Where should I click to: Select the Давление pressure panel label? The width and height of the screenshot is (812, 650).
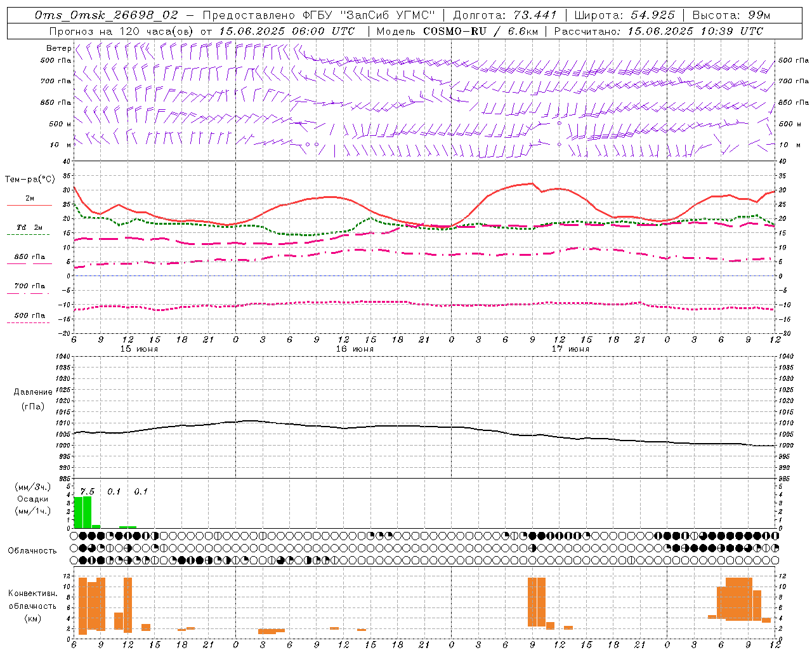(x=33, y=392)
